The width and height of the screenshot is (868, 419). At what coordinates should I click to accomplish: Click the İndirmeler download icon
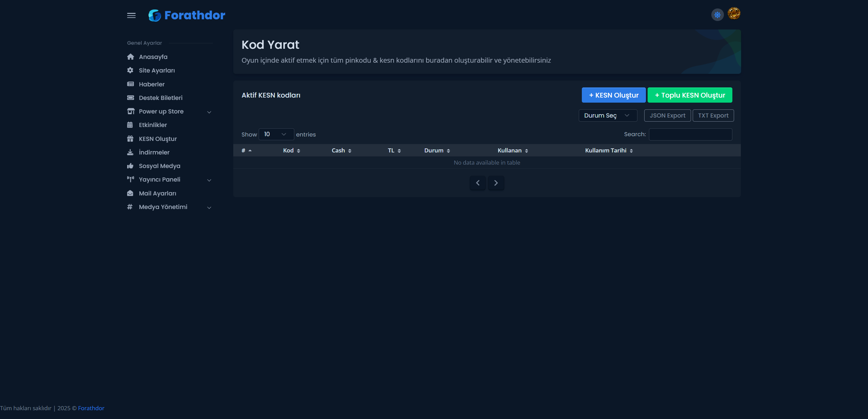(130, 152)
